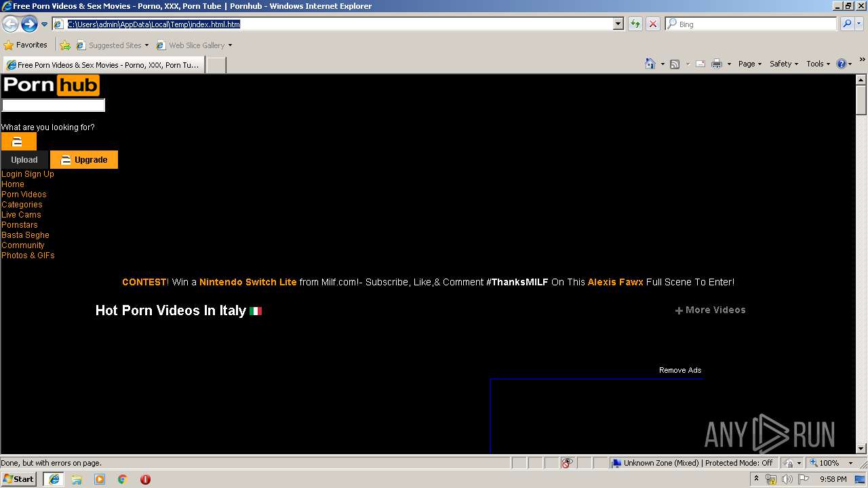Image resolution: width=868 pixels, height=488 pixels.
Task: Open the Windows Start menu
Action: tap(18, 479)
